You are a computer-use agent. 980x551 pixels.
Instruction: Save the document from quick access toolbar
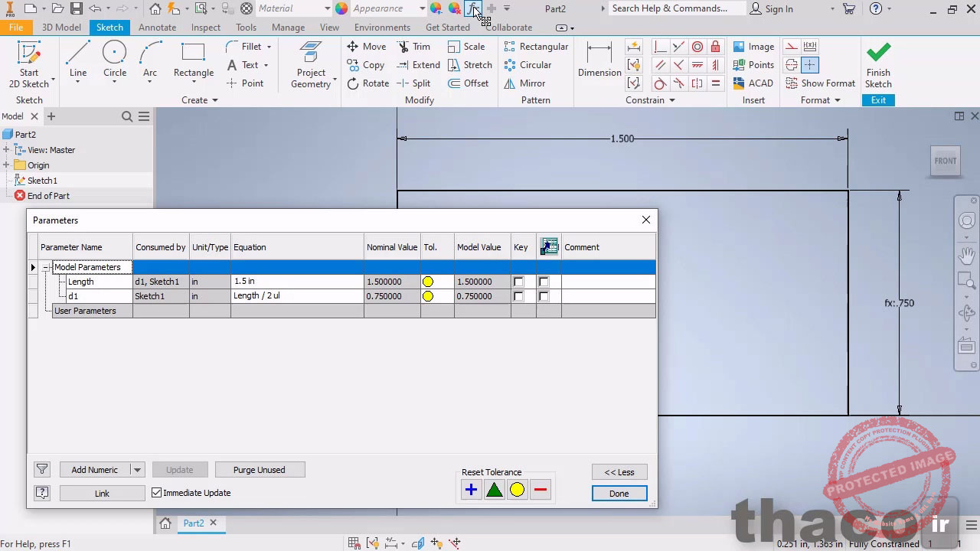pos(77,8)
